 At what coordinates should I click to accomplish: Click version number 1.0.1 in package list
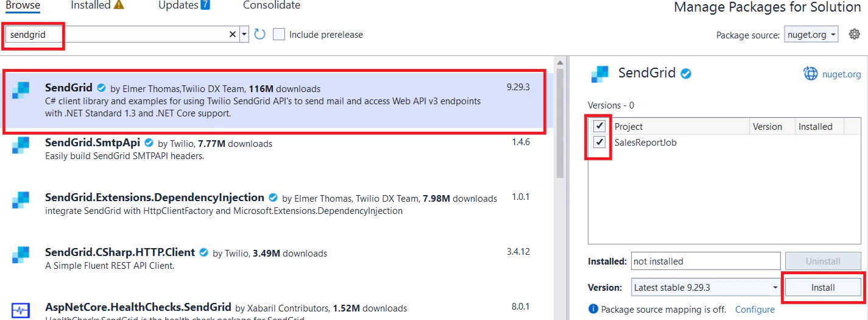(521, 197)
